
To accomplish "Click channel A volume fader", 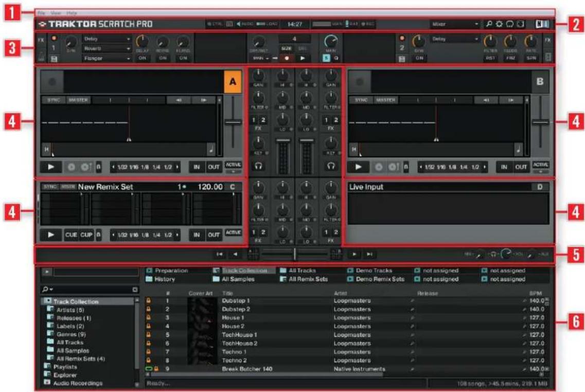I will point(283,141).
